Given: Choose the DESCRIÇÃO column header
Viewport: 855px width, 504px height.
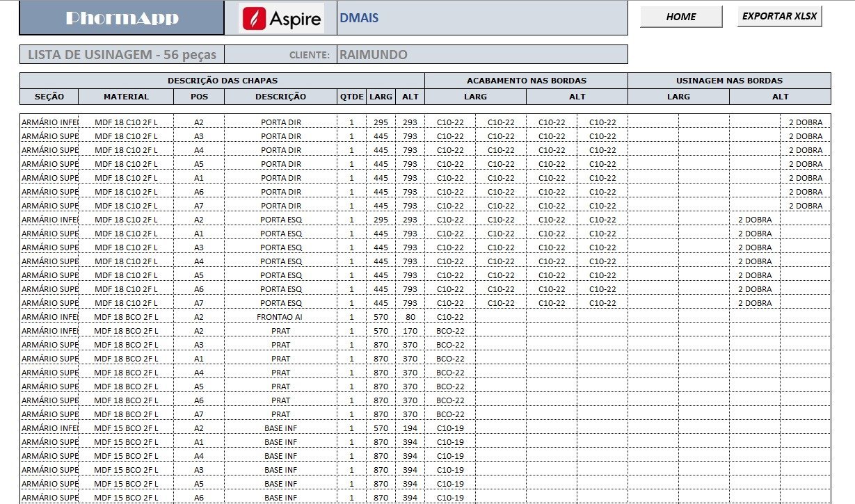Looking at the screenshot, I should pos(280,97).
